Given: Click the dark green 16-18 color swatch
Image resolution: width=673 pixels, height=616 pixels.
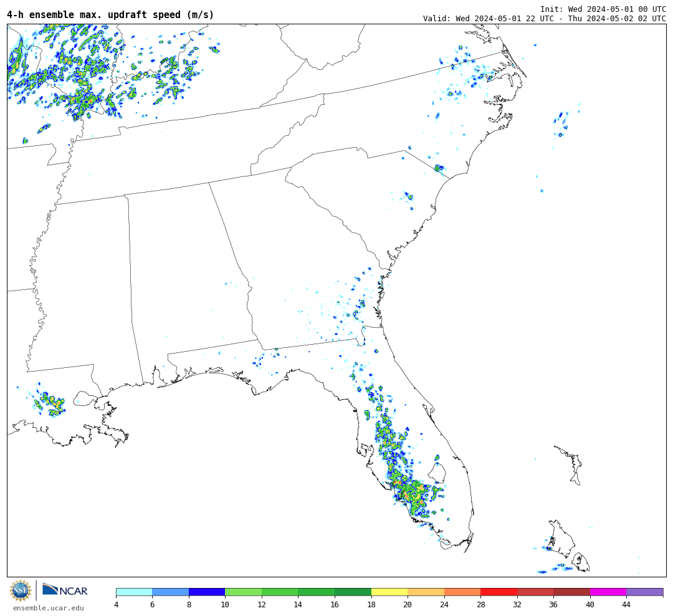Looking at the screenshot, I should pyautogui.click(x=353, y=592).
